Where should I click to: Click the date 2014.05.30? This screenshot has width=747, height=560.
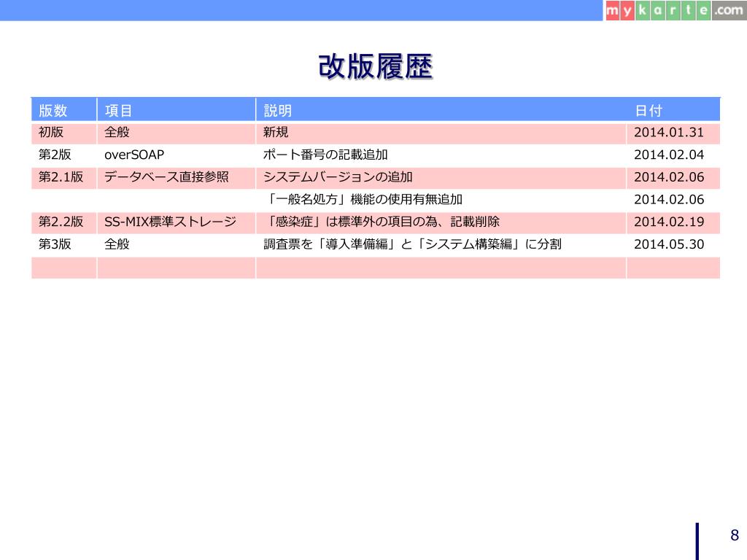[669, 244]
